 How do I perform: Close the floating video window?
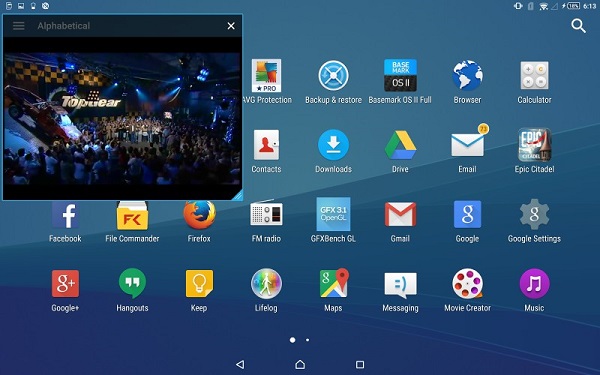pos(231,26)
